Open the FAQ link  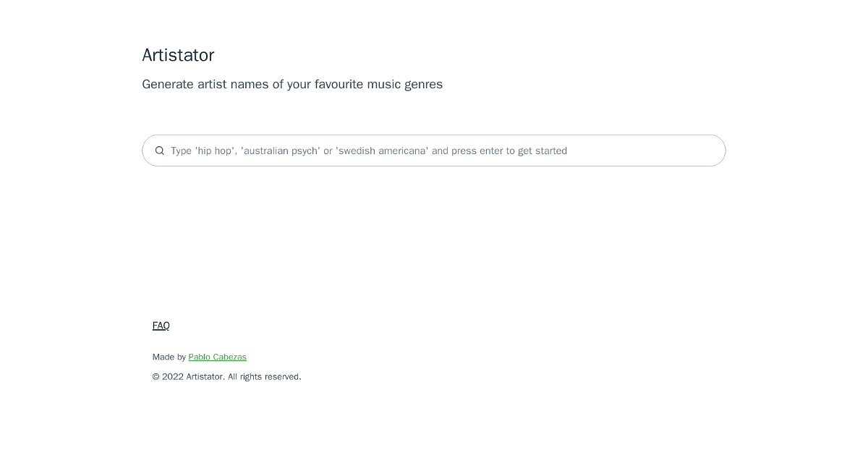click(161, 326)
